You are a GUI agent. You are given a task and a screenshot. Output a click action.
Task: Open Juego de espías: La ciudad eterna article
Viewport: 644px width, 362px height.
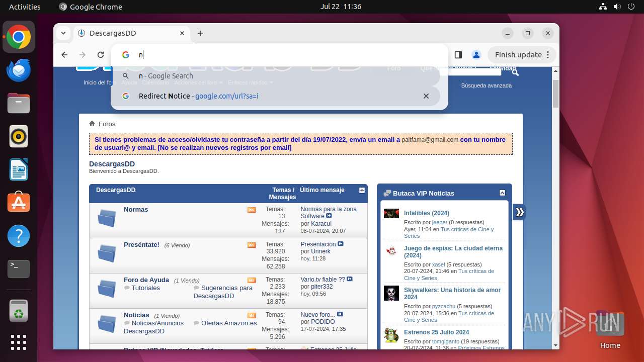click(453, 252)
